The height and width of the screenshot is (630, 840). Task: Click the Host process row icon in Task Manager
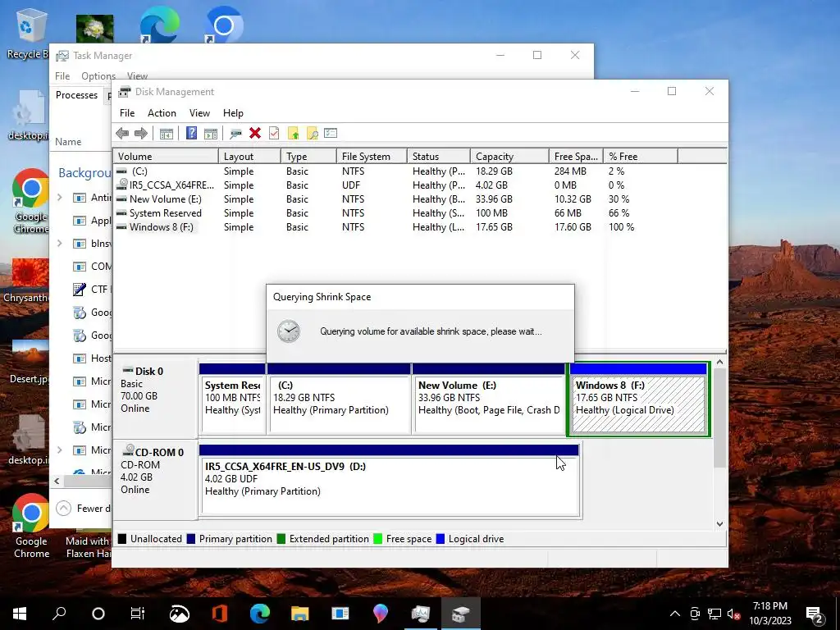coord(80,358)
